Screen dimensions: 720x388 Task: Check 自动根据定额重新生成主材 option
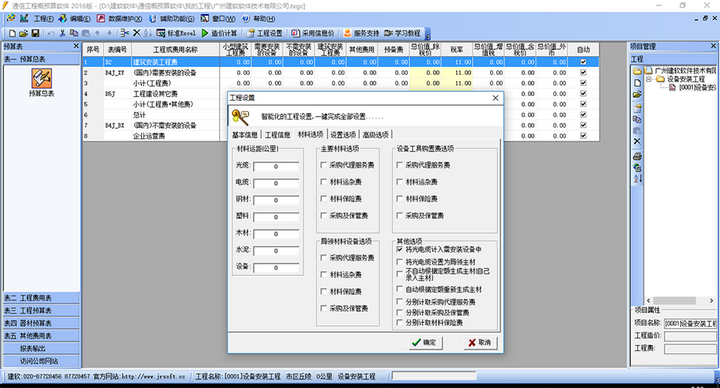pyautogui.click(x=399, y=289)
